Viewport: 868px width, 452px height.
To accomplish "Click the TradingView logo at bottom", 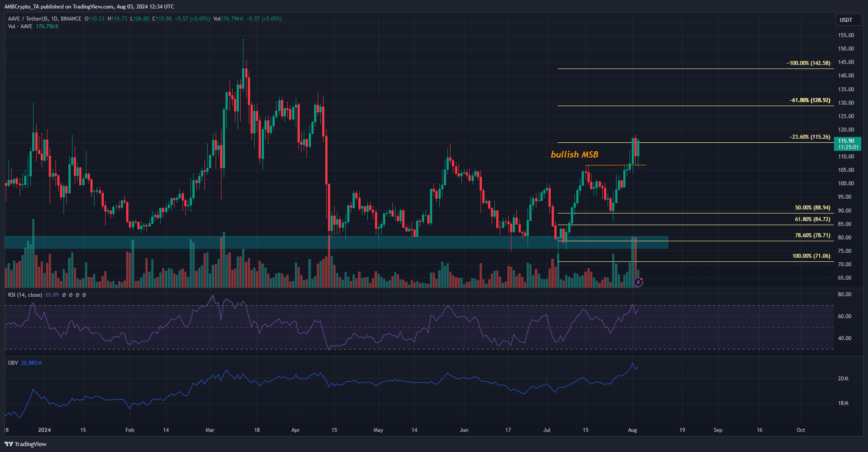I will [x=26, y=444].
